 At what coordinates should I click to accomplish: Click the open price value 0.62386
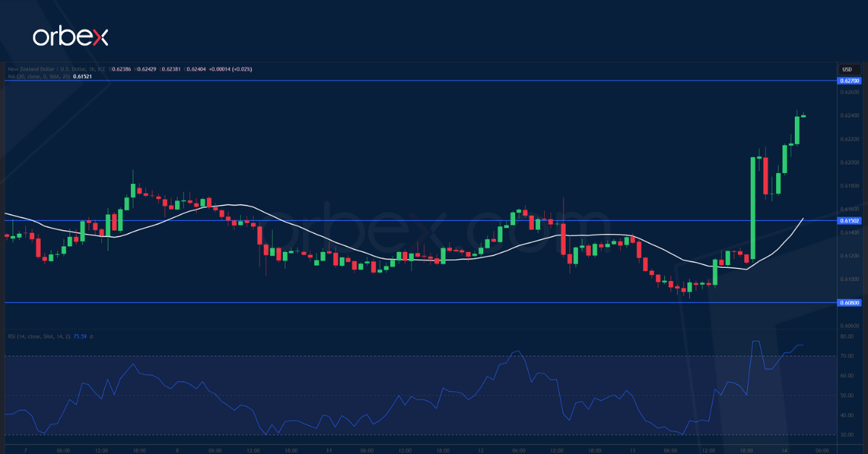click(x=122, y=69)
